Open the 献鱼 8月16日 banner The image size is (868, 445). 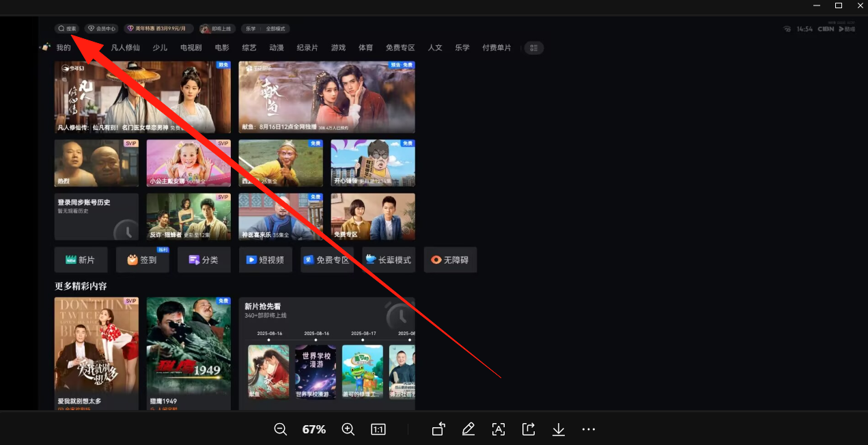tap(326, 97)
